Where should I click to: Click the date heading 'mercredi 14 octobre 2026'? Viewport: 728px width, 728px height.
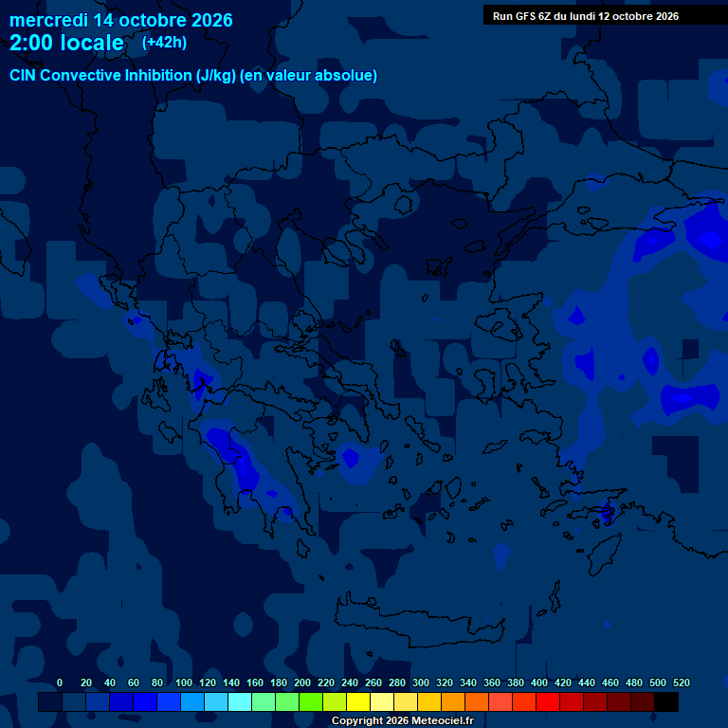120,21
